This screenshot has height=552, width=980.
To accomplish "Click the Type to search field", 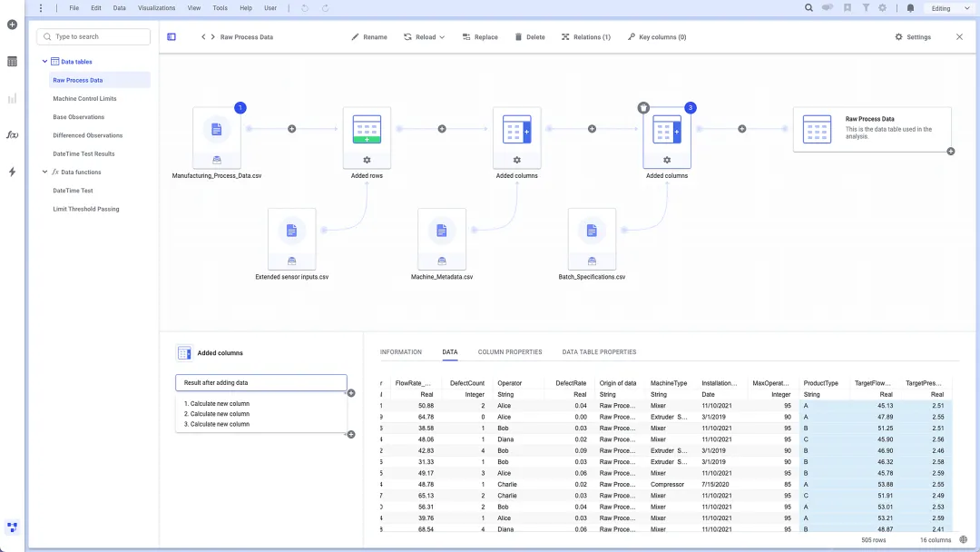I will tap(93, 37).
